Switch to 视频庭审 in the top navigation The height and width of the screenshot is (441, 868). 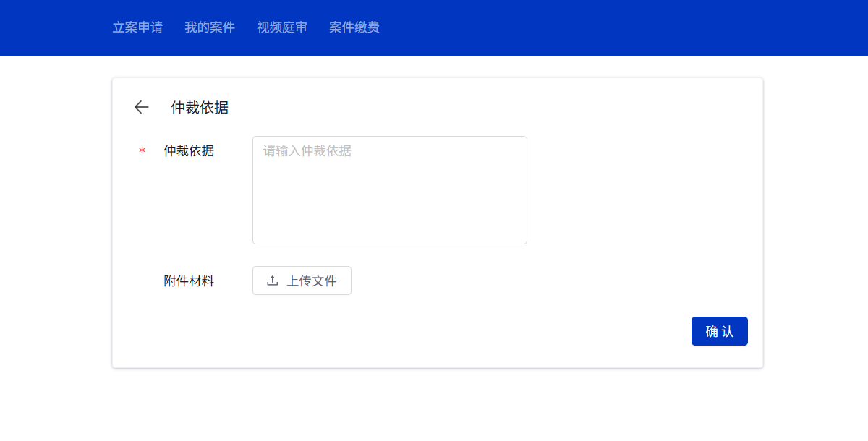point(282,27)
